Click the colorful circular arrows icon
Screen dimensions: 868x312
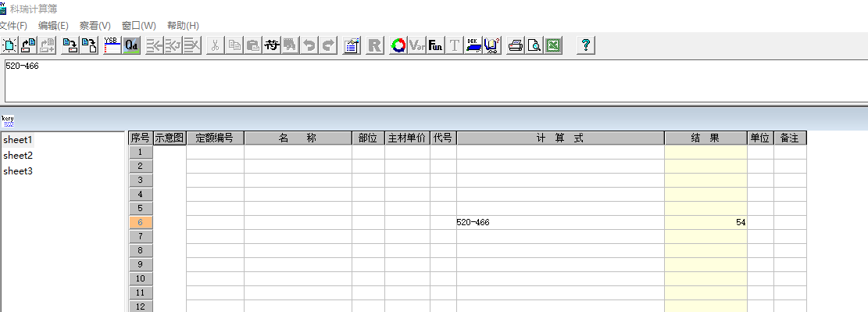click(x=398, y=45)
